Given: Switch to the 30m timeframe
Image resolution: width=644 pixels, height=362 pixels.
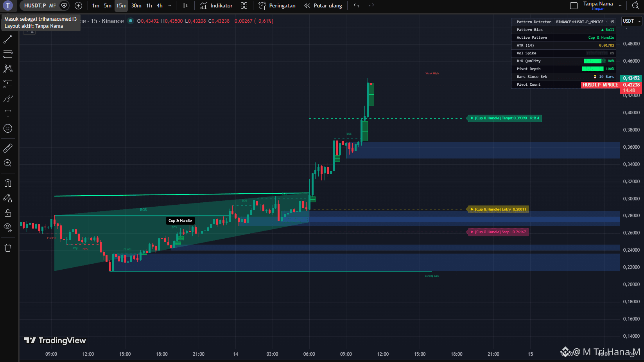Looking at the screenshot, I should pyautogui.click(x=136, y=5).
